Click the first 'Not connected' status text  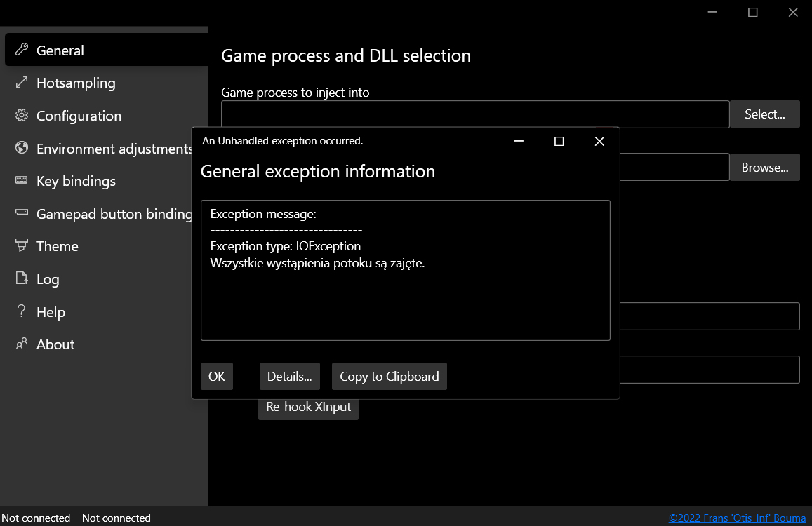point(36,518)
